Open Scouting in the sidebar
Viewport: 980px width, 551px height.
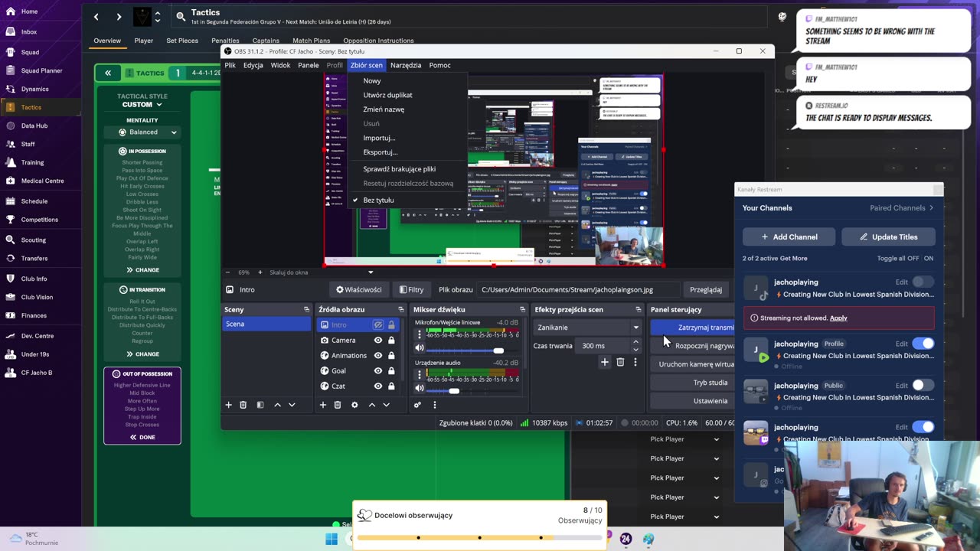coord(34,240)
